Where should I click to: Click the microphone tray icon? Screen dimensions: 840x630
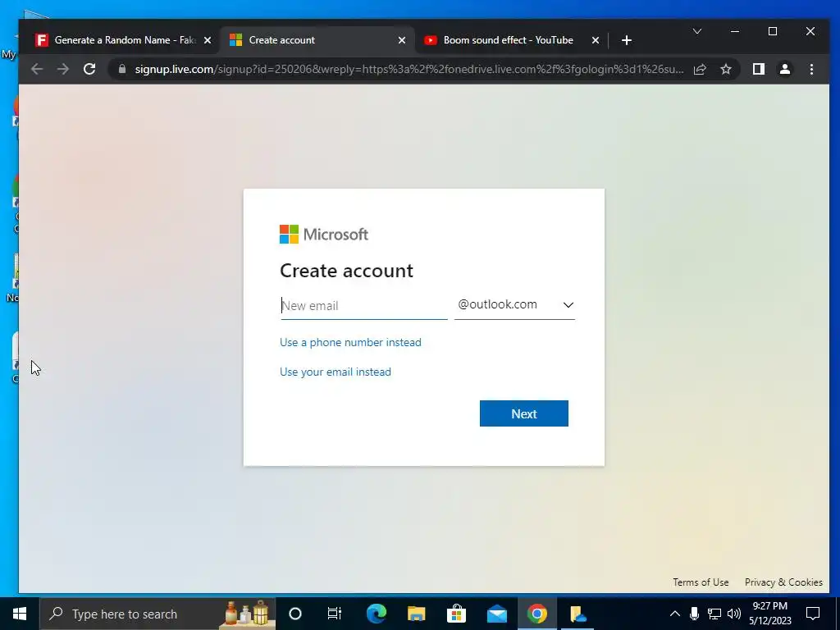[x=694, y=614]
